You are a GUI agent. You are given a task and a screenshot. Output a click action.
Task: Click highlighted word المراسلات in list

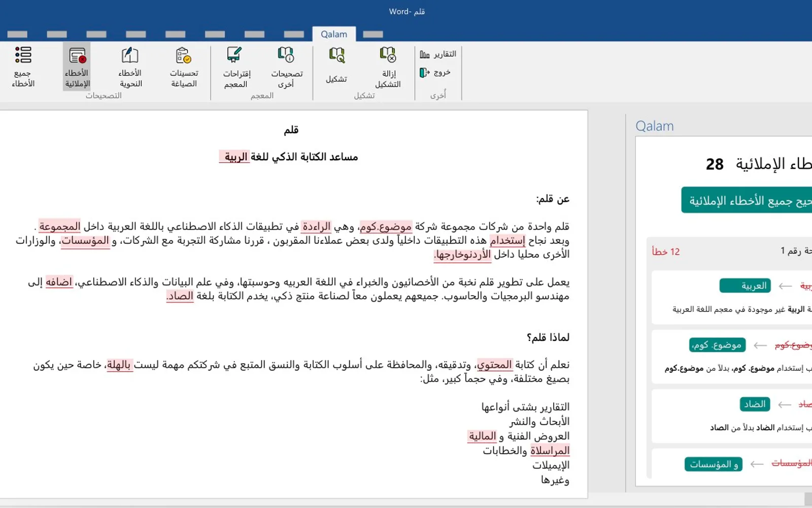point(550,451)
